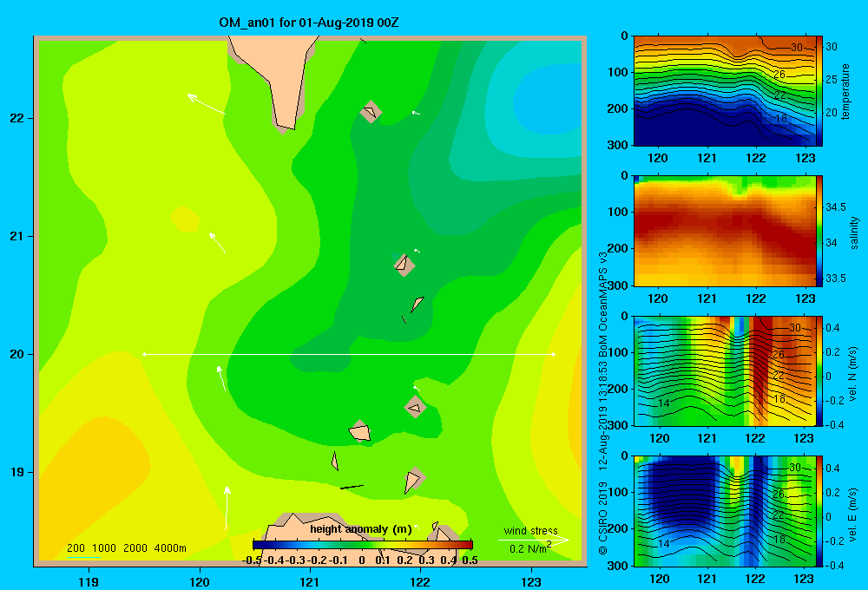Image resolution: width=868 pixels, height=590 pixels.
Task: Click the main map longitude label 119
Action: click(x=89, y=581)
